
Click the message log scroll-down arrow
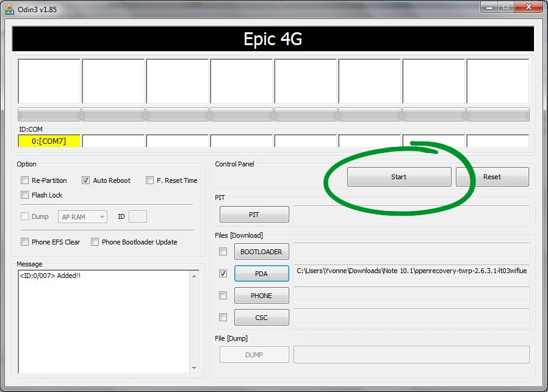tap(194, 368)
